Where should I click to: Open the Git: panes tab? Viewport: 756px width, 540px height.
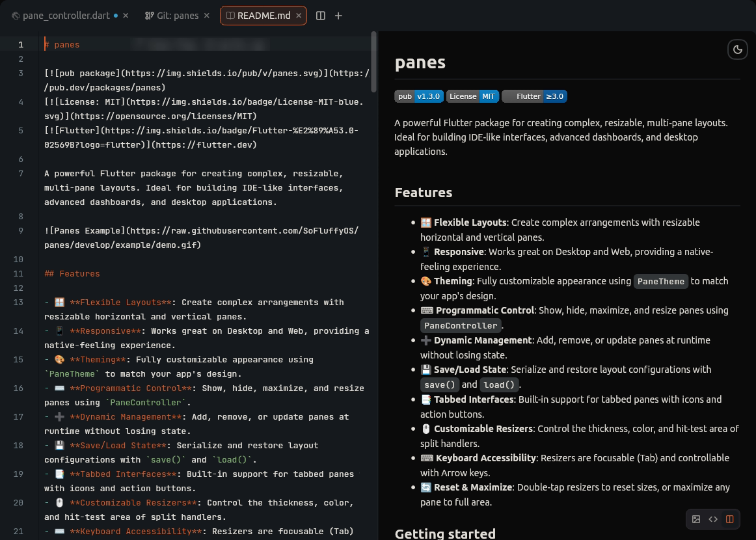point(178,16)
